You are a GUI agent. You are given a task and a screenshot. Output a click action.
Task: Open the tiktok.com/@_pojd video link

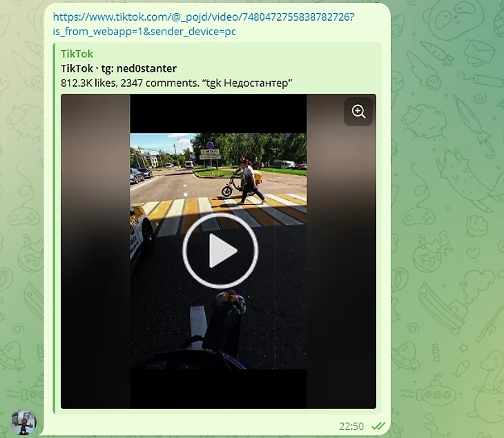tap(203, 17)
